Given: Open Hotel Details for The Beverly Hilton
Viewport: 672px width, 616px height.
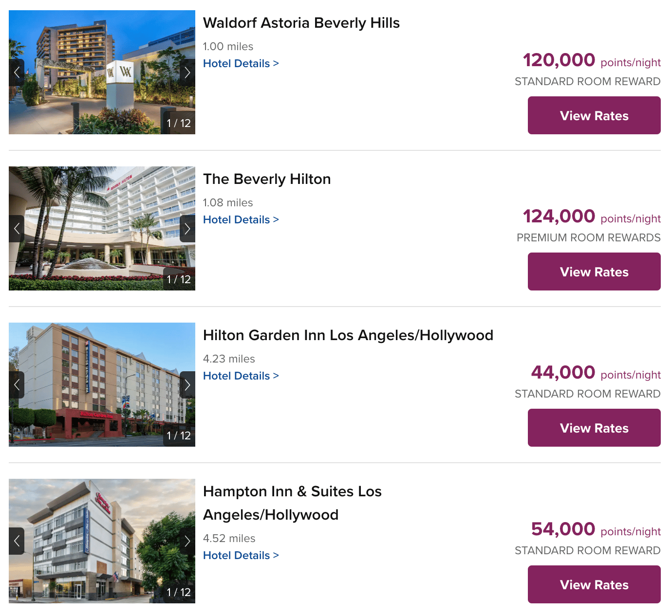Looking at the screenshot, I should coord(241,220).
